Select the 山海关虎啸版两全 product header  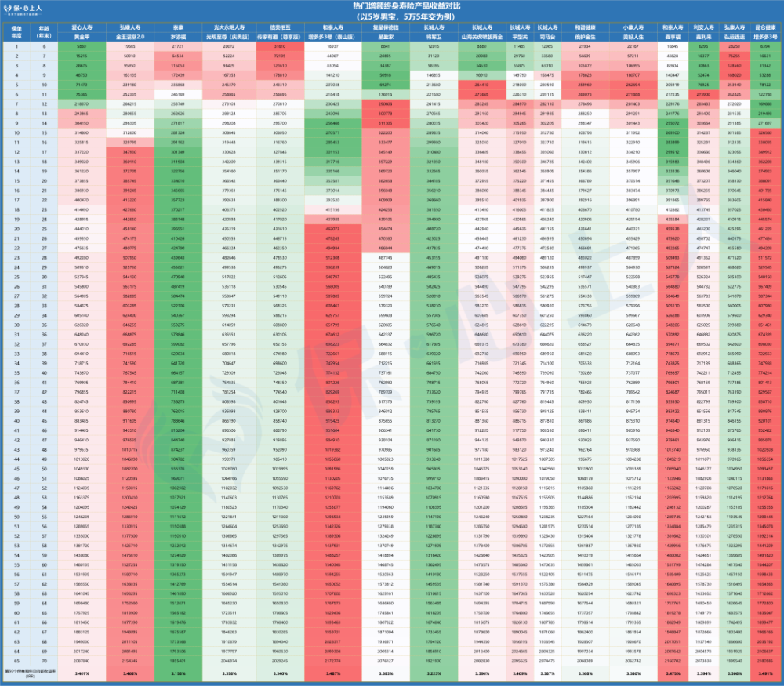tap(481, 37)
